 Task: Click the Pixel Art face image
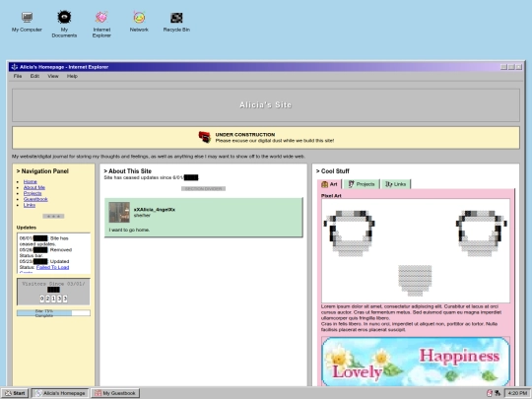416,251
